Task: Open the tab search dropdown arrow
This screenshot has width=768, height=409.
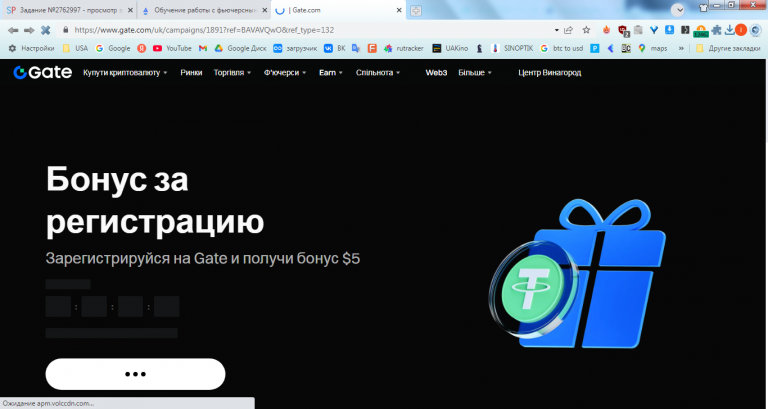Action: pos(678,9)
